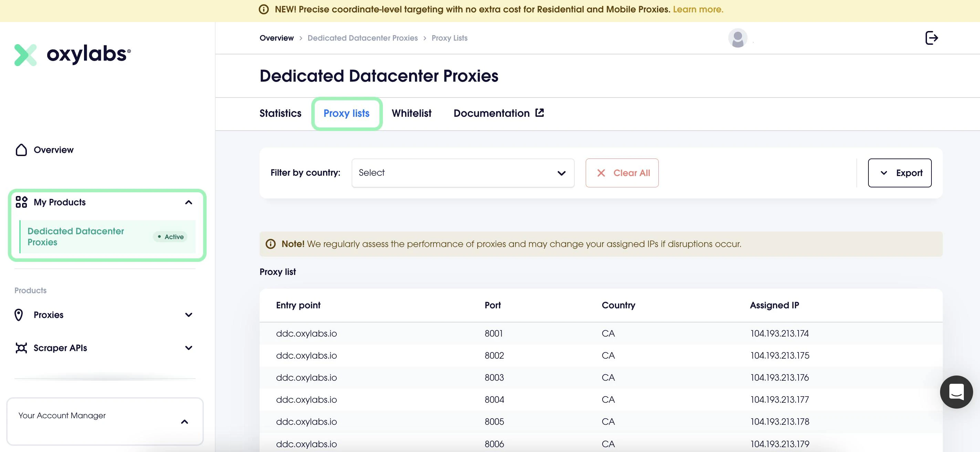
Task: Switch to the Whitelist tab
Action: 411,113
